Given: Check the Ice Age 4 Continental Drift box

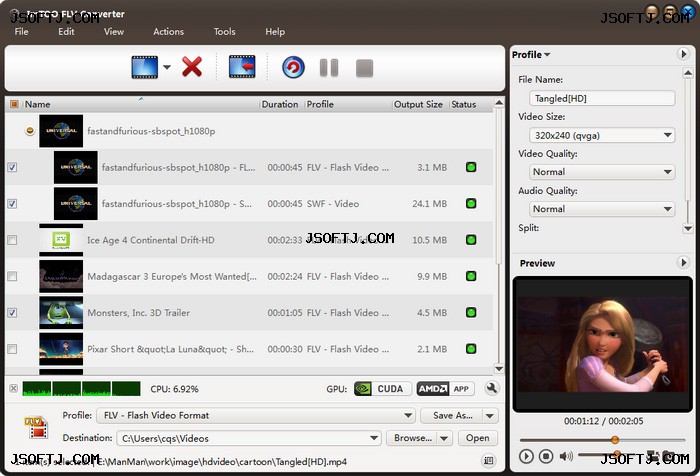Looking at the screenshot, I should [12, 240].
